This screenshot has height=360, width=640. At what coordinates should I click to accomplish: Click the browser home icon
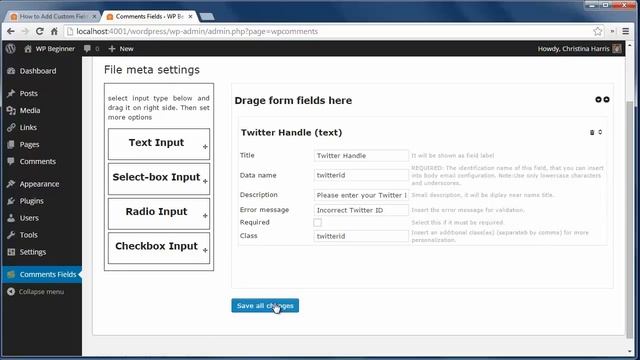pyautogui.click(x=54, y=31)
